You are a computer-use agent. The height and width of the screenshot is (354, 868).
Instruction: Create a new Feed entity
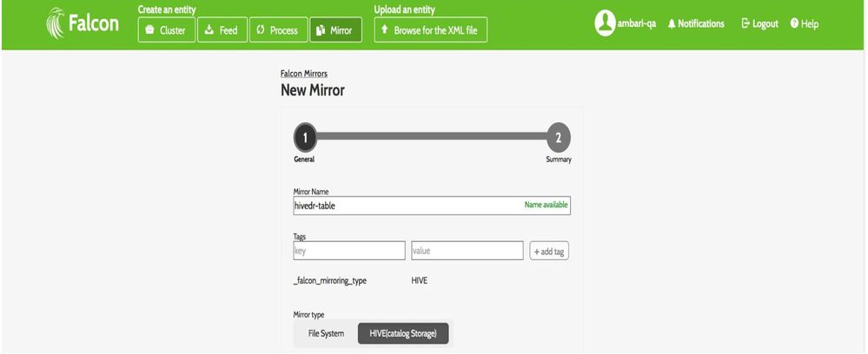tap(222, 29)
